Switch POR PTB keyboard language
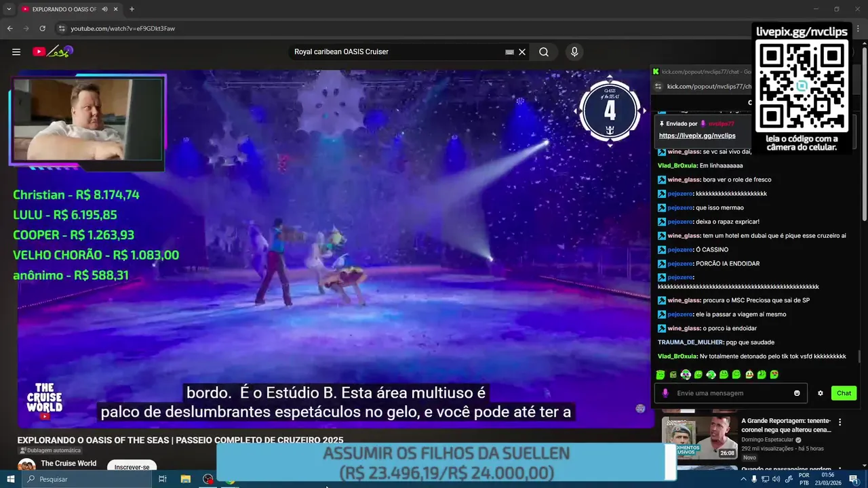 804,479
